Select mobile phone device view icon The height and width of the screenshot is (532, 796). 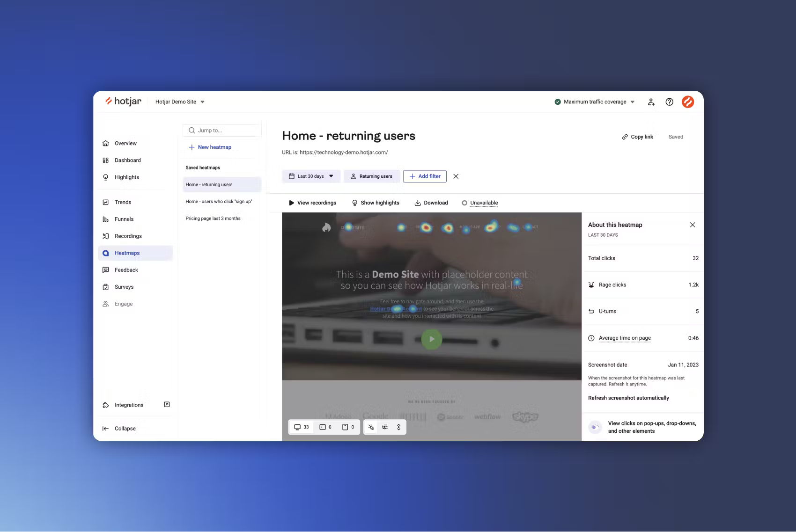point(348,427)
